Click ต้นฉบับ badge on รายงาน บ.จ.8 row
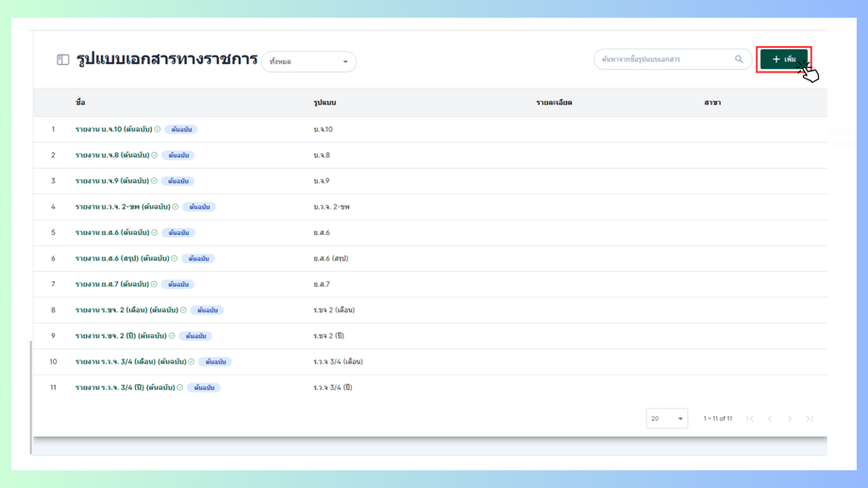 click(x=178, y=155)
